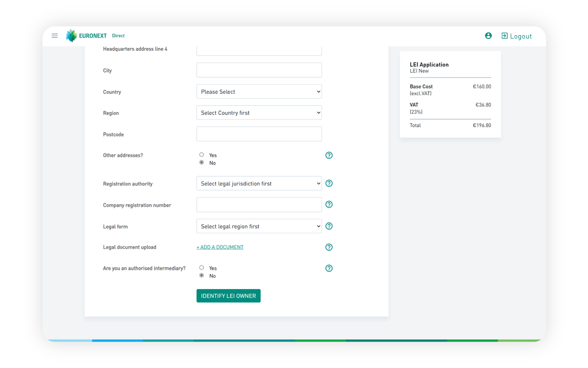Viewport: 588px width, 368px height.
Task: Click the help icon next to Legal form
Action: pos(329,226)
